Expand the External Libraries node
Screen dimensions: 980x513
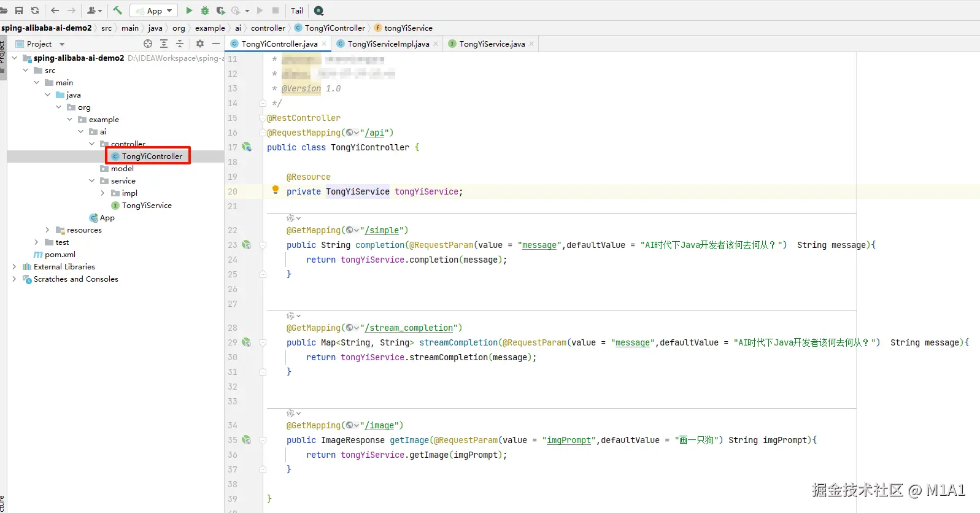(x=14, y=267)
